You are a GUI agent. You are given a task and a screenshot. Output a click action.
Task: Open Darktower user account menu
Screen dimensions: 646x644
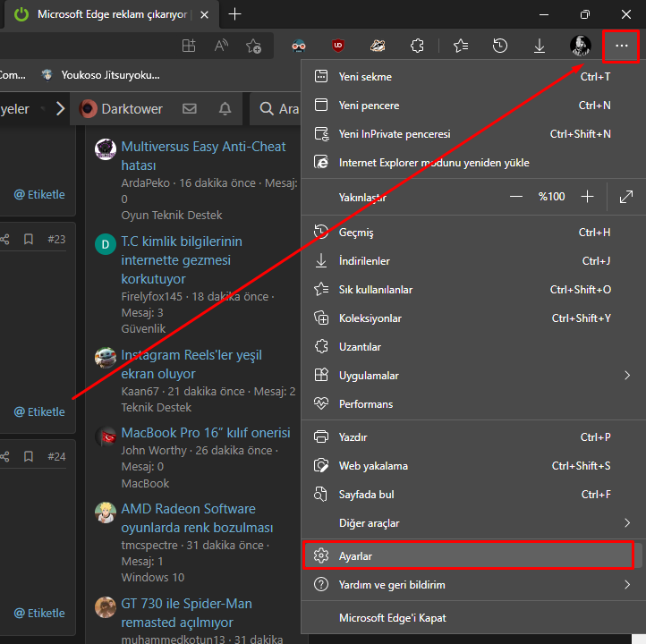coord(121,109)
